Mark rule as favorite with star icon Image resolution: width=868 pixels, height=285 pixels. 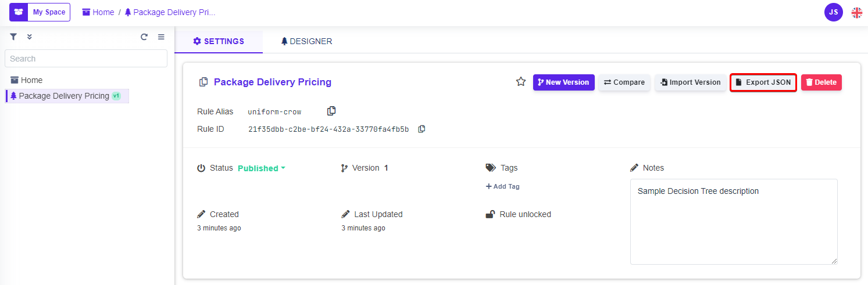coord(521,82)
